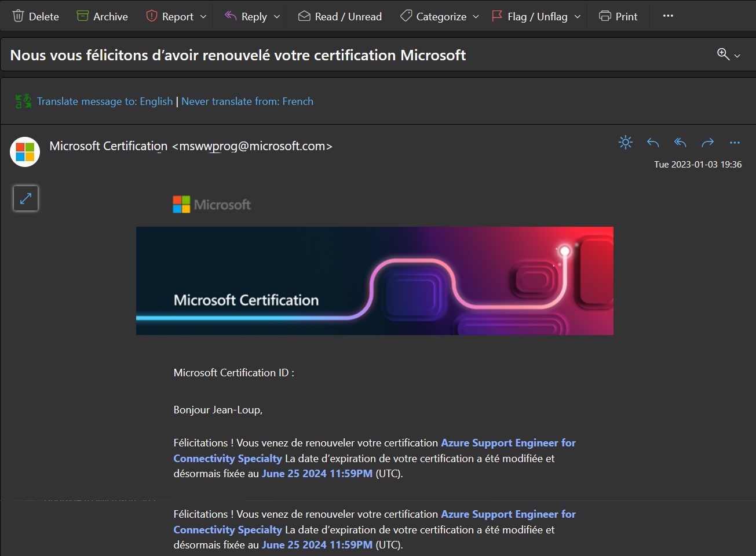The width and height of the screenshot is (756, 556).
Task: Click the translator icon beside Translate message
Action: (x=24, y=101)
